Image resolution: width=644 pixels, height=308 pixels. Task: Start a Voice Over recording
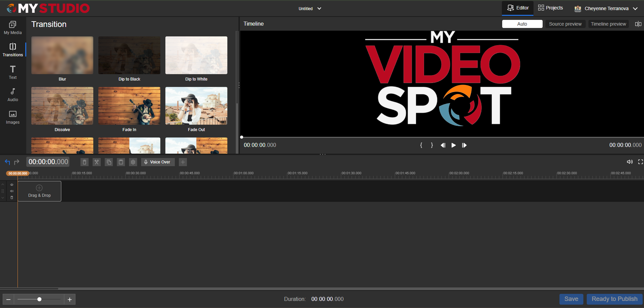pos(158,162)
